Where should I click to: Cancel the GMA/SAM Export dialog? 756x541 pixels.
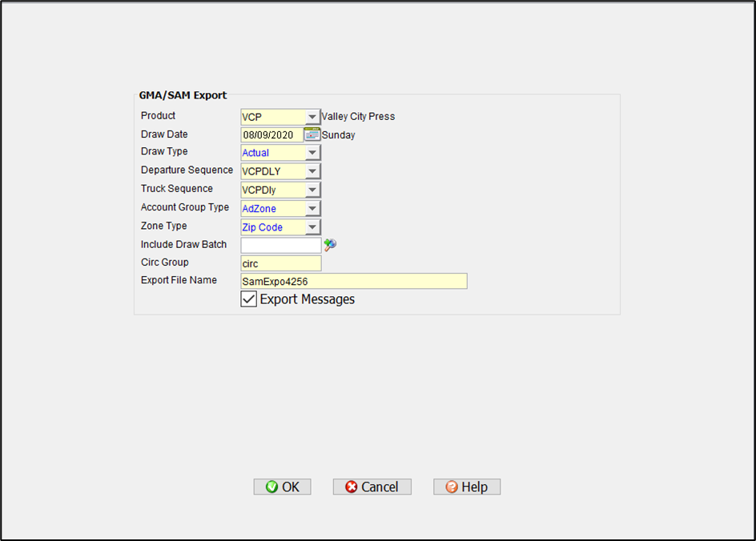click(372, 487)
